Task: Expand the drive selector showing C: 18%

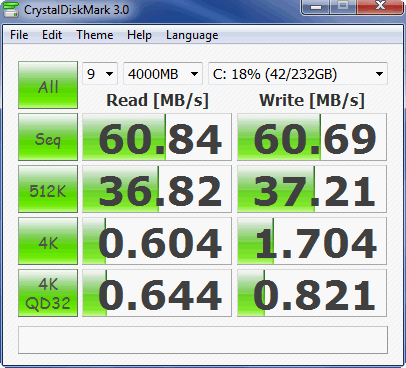Action: pos(298,74)
